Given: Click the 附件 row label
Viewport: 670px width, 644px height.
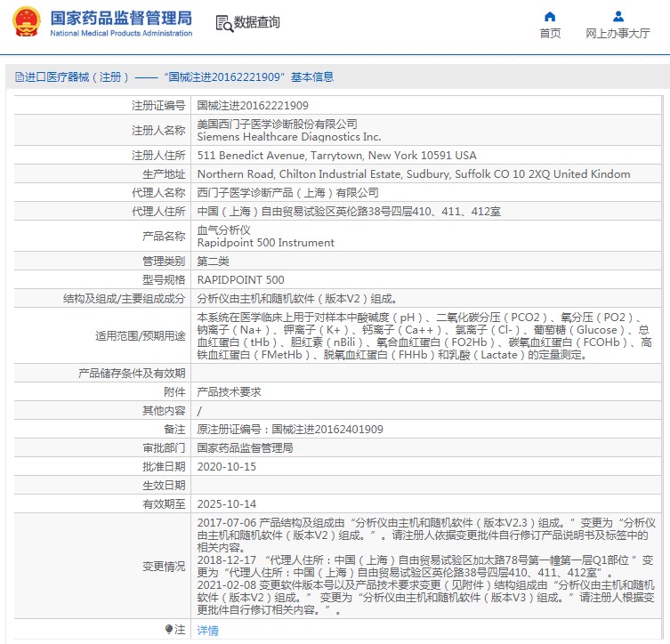Looking at the screenshot, I should pyautogui.click(x=174, y=392).
